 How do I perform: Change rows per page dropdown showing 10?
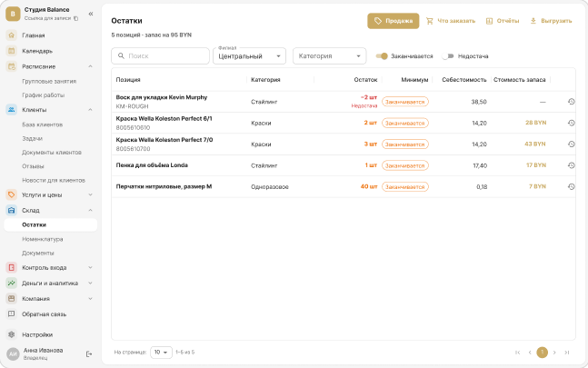[161, 353]
